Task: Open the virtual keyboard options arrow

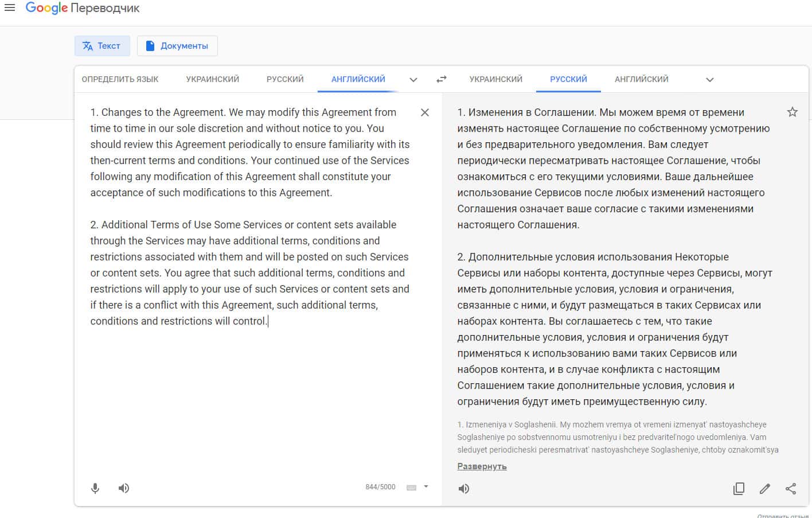Action: tap(426, 486)
